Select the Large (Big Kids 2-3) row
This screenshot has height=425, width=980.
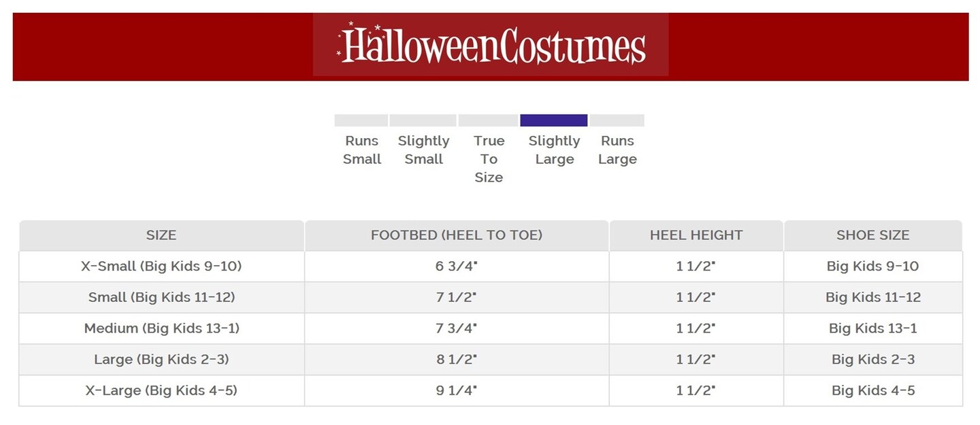[x=161, y=360]
